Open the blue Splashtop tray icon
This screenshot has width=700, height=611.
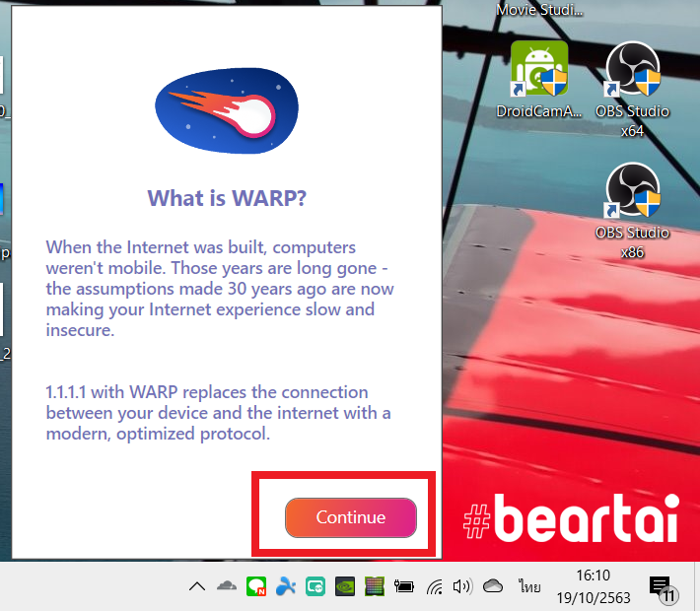coord(286,586)
